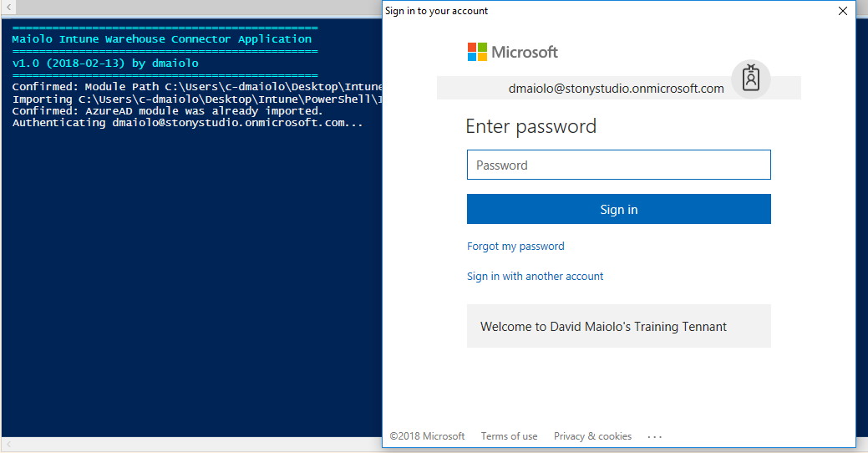Click the Authenticating dmaiolo@stonystudio console line

click(x=188, y=123)
